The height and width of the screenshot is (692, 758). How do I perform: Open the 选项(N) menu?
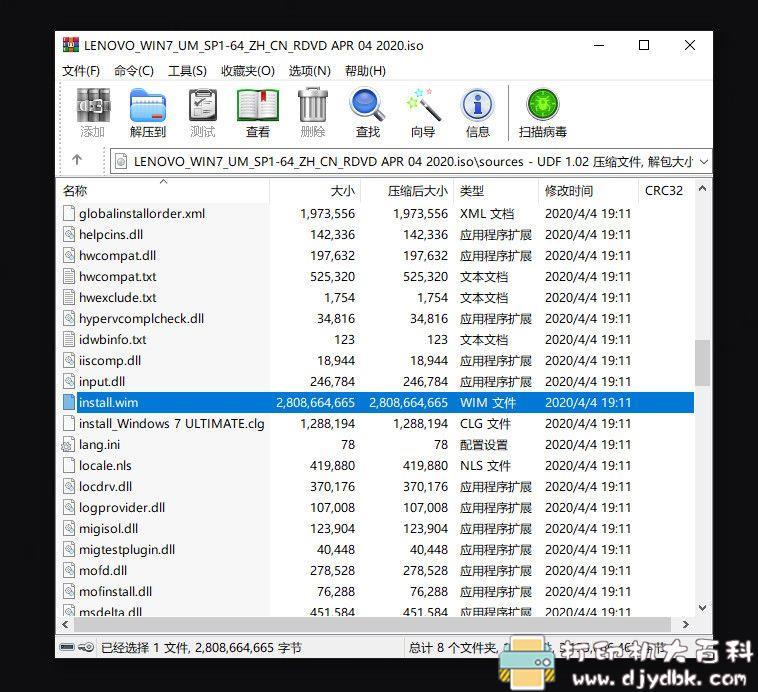tap(309, 71)
